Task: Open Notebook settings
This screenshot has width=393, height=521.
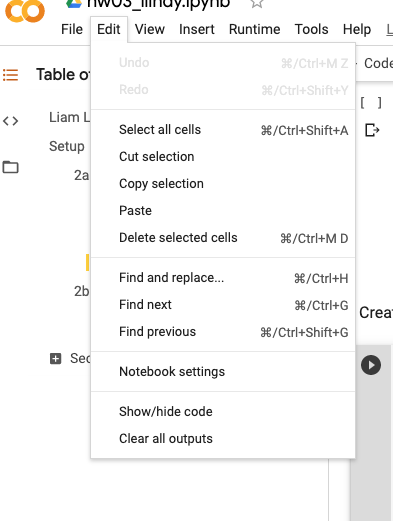Action: (223, 371)
